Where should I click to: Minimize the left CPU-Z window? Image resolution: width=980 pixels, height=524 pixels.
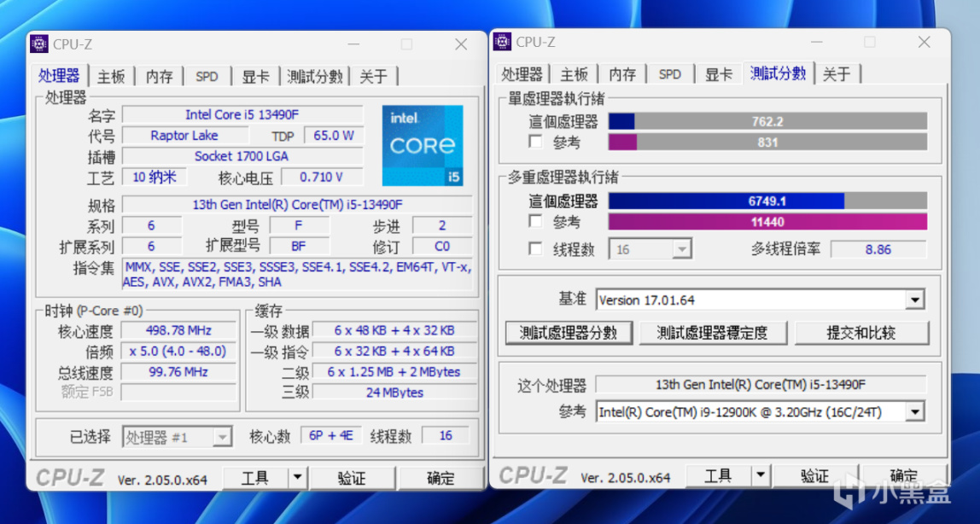(x=353, y=44)
